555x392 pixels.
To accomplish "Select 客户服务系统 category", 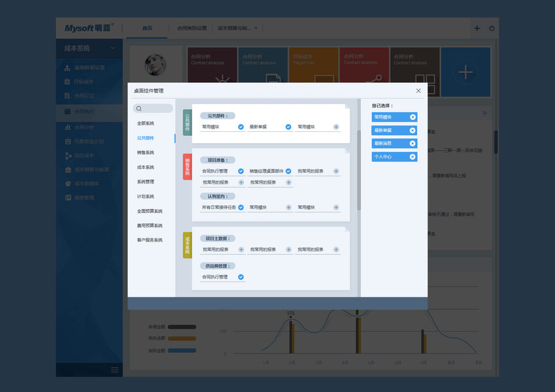I will (150, 240).
